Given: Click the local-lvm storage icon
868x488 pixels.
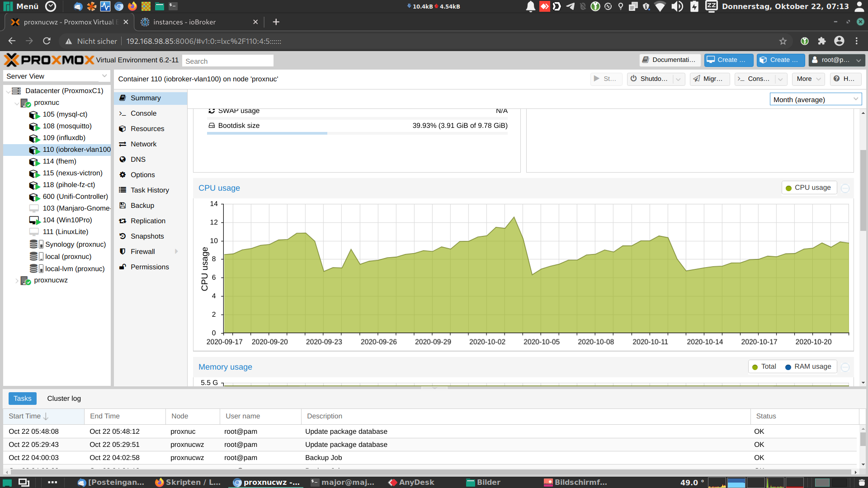Looking at the screenshot, I should 36,269.
